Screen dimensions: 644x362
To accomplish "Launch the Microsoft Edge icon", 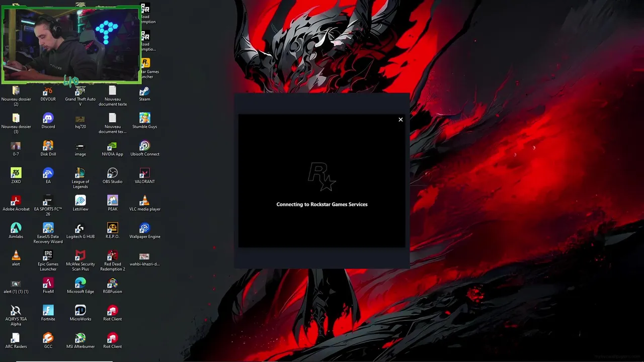I will [x=80, y=286].
